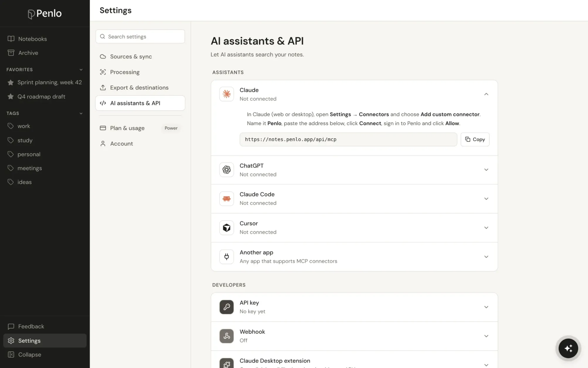Expand the Webhook section
Screen dimensions: 588x368
click(486, 336)
